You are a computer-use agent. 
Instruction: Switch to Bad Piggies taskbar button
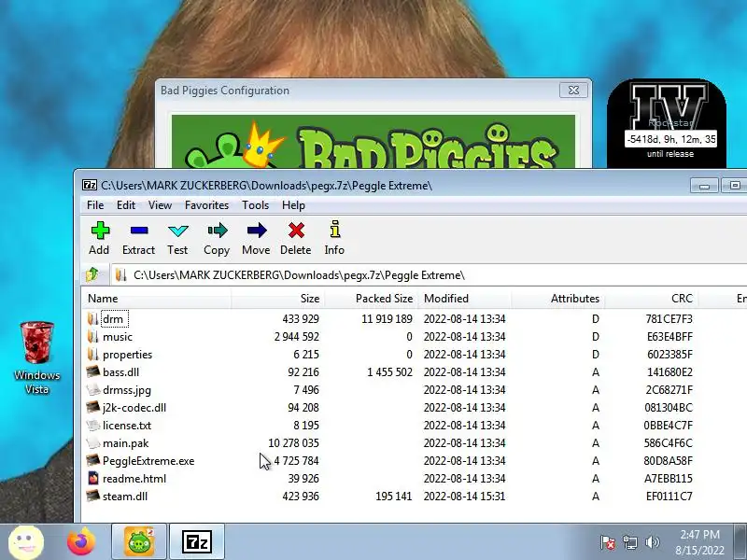[139, 542]
